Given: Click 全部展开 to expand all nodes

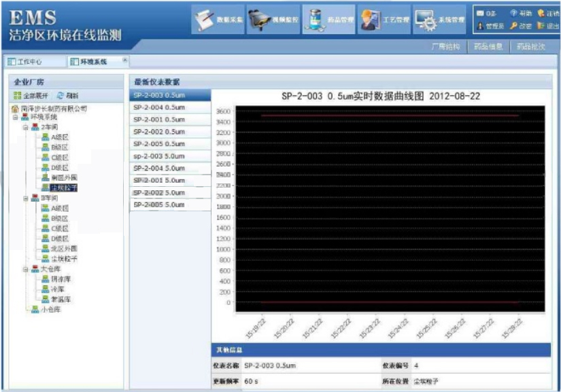Looking at the screenshot, I should tap(32, 96).
